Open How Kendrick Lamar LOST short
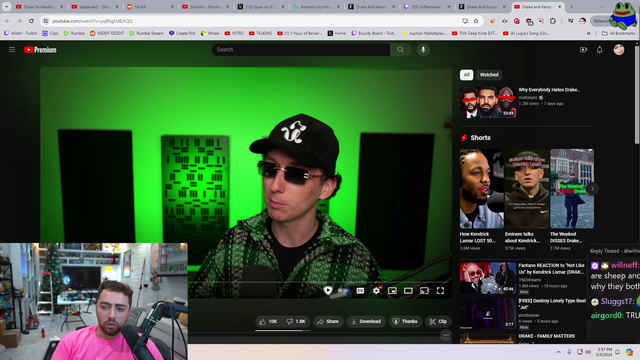The height and width of the screenshot is (360, 640). [x=482, y=189]
